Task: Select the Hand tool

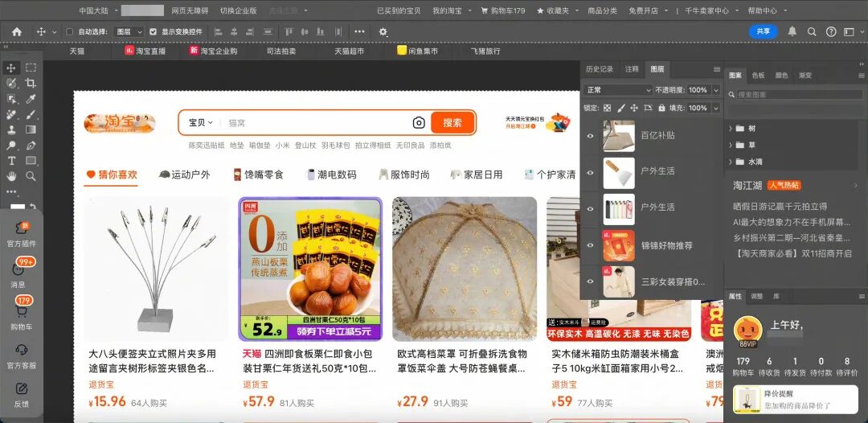Action: [x=11, y=177]
